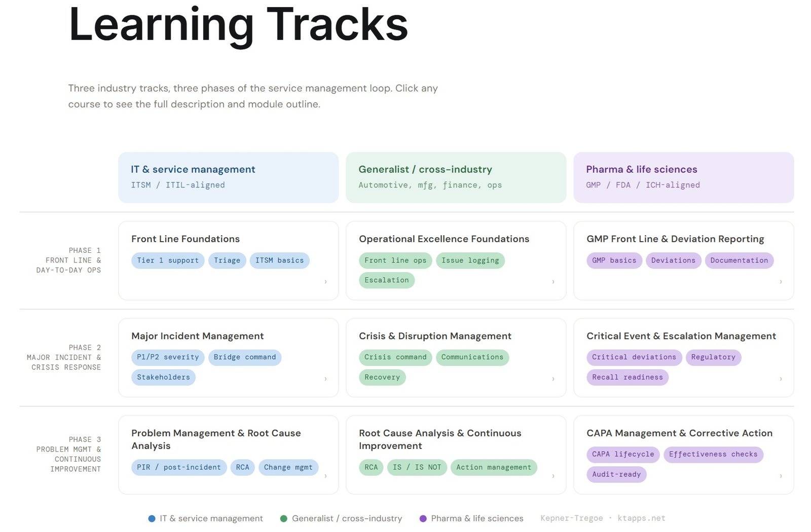Expand chevron on GMP Front Line card
Image resolution: width=811 pixels, height=532 pixels.
pyautogui.click(x=781, y=282)
